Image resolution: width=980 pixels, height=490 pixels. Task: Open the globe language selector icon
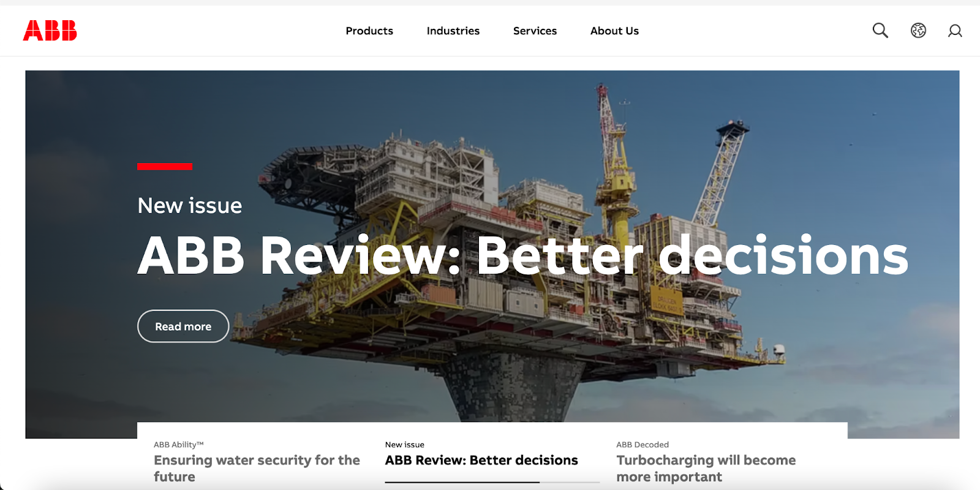[x=918, y=31]
